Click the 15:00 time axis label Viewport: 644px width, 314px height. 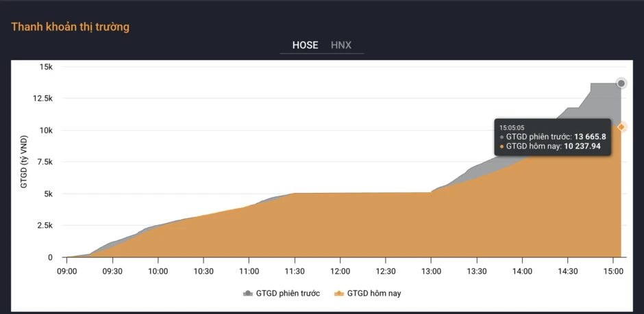(612, 271)
